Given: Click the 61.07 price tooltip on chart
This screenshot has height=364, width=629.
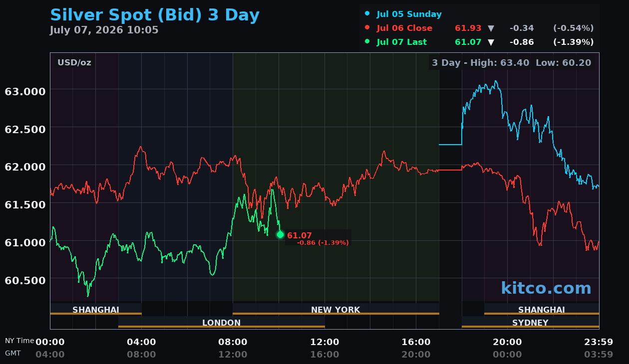Looking at the screenshot, I should pos(300,235).
